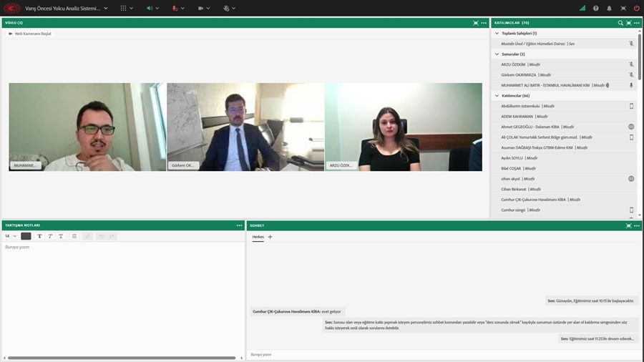
Task: Open speaker options dropdown arrow
Action: (x=157, y=8)
